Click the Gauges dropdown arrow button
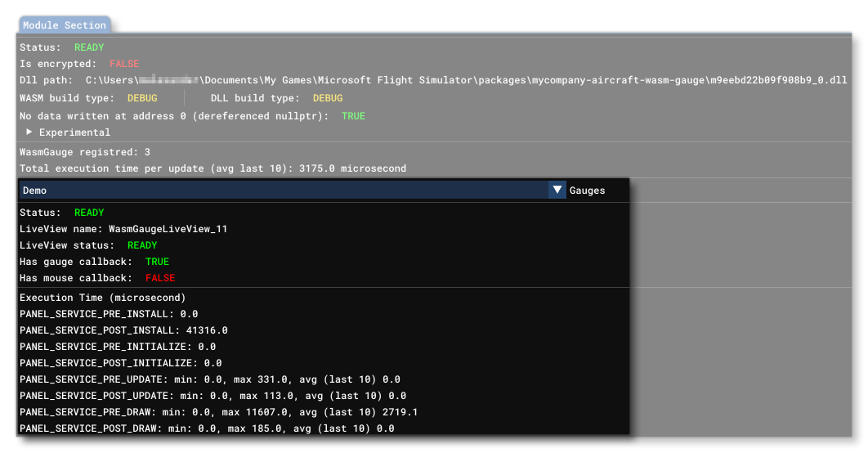 pos(557,191)
